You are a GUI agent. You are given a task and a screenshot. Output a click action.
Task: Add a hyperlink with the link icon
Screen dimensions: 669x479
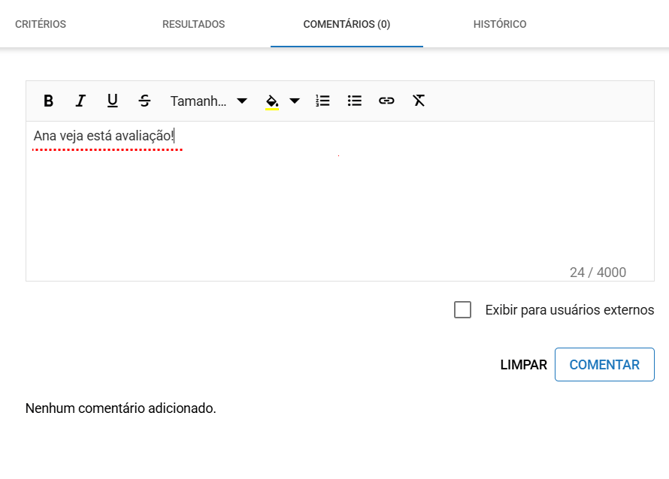click(x=386, y=101)
